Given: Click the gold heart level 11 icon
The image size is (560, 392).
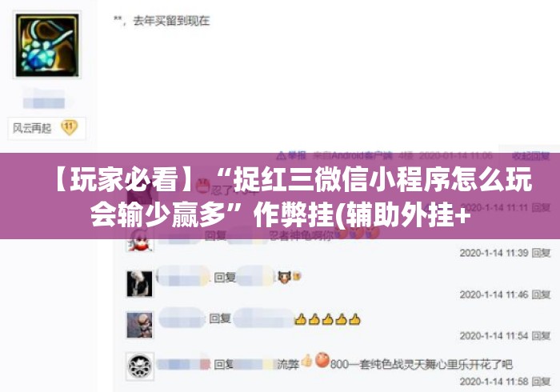Looking at the screenshot, I should [x=69, y=127].
